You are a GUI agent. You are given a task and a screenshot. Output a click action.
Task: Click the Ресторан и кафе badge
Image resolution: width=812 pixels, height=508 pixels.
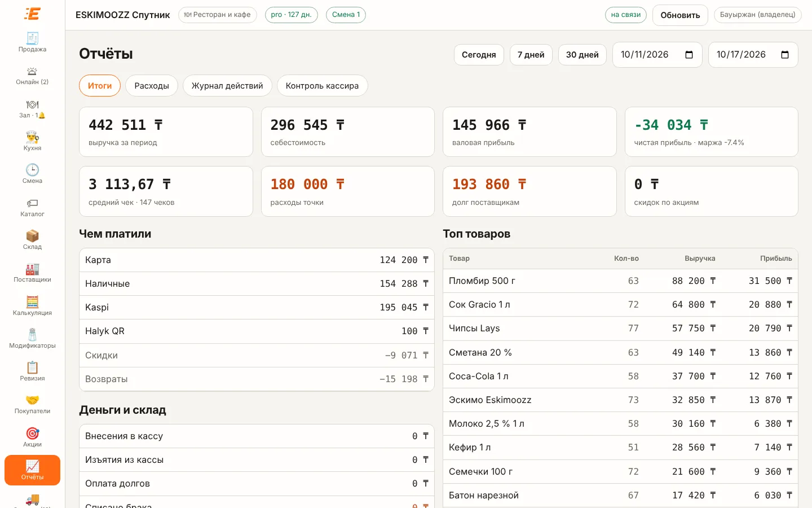218,15
